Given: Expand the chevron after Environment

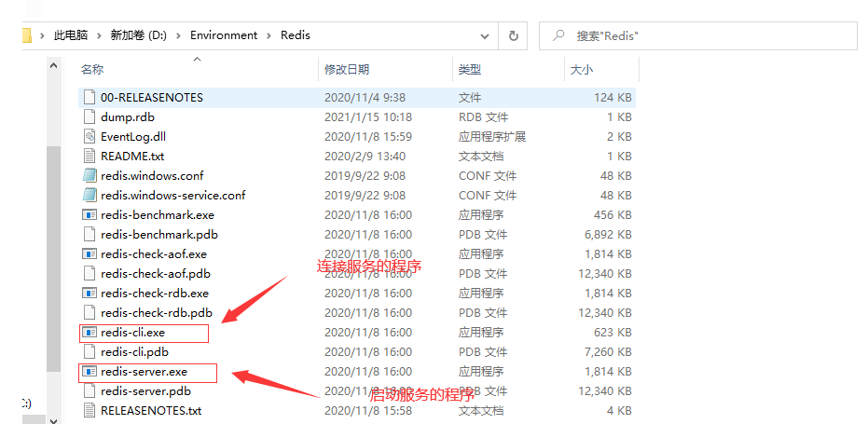Looking at the screenshot, I should click(269, 35).
